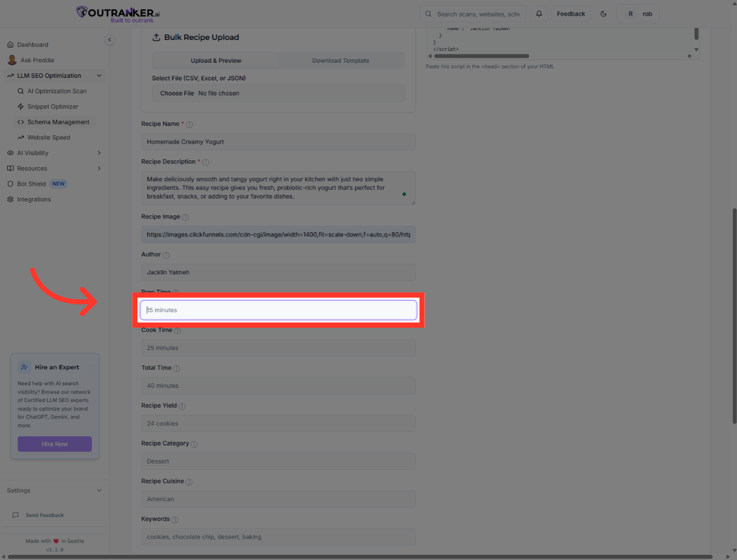Click the Recipe Yield input field
The height and width of the screenshot is (560, 737).
click(278, 424)
